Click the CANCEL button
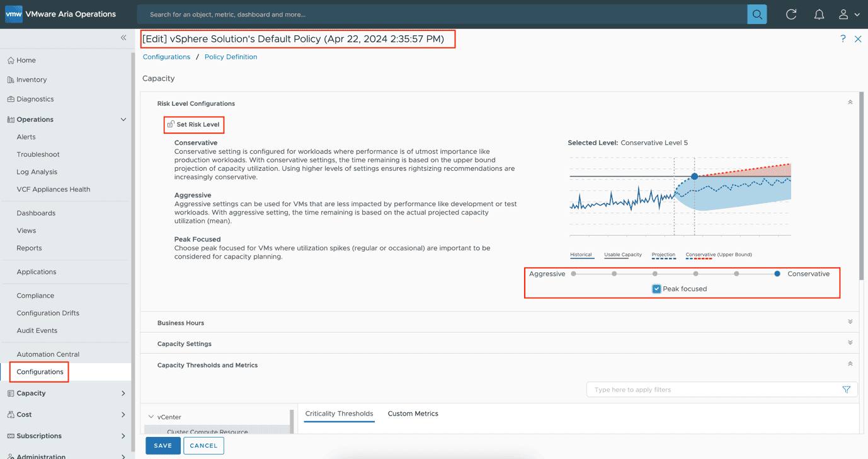This screenshot has height=459, width=868. pos(203,446)
